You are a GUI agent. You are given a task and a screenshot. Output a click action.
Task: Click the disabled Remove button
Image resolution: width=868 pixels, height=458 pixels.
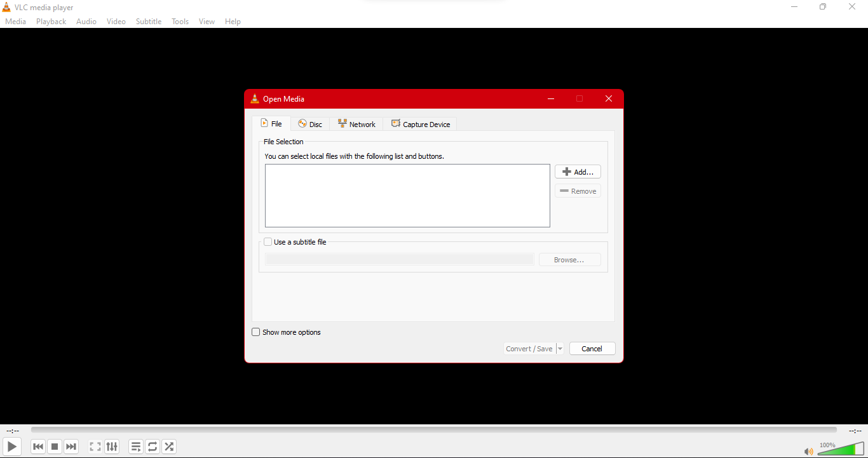pyautogui.click(x=578, y=191)
